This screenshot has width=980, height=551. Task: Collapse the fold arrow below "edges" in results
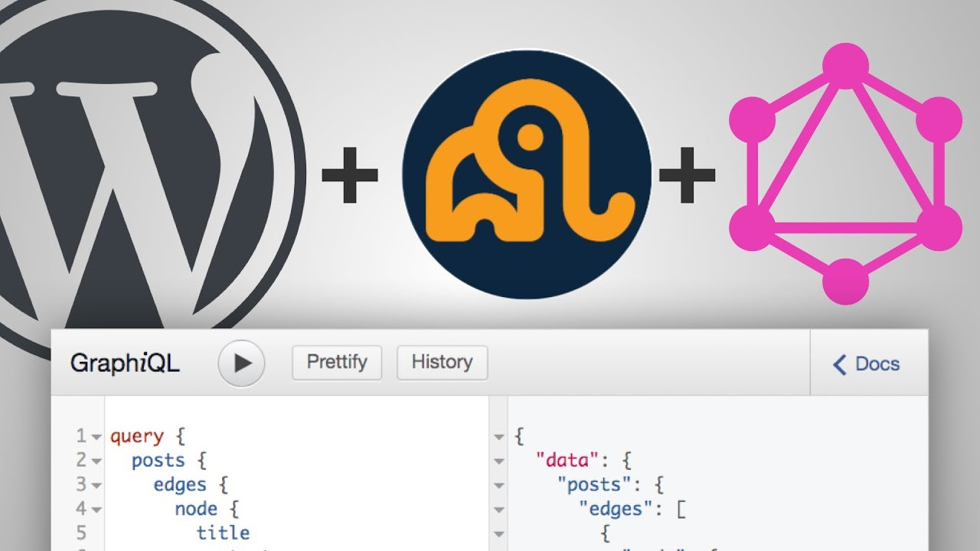499,534
